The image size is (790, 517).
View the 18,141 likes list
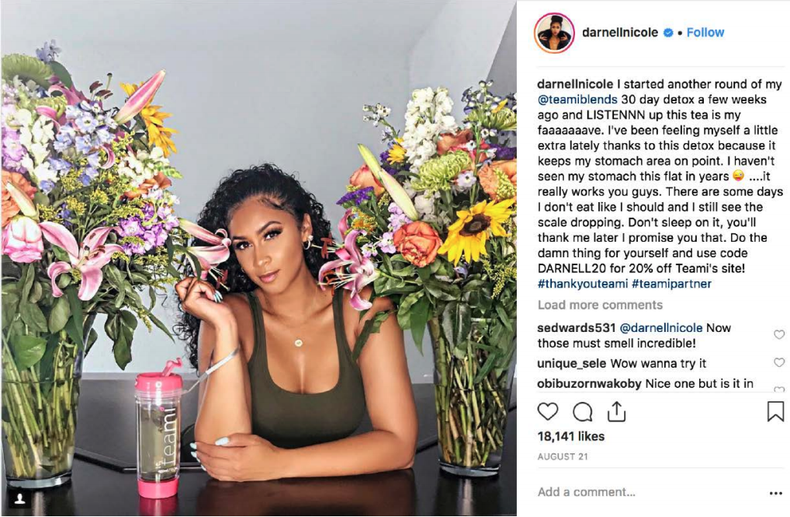(571, 436)
